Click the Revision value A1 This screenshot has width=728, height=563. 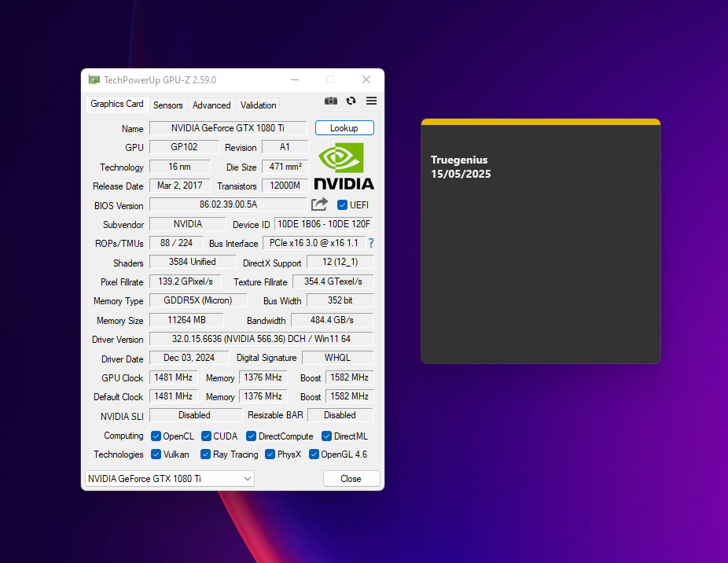click(285, 147)
